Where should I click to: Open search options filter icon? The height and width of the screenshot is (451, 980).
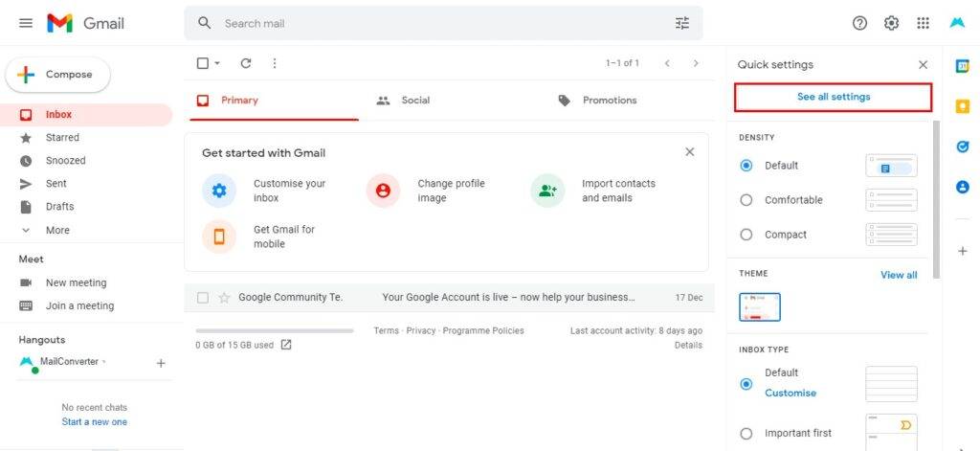681,23
